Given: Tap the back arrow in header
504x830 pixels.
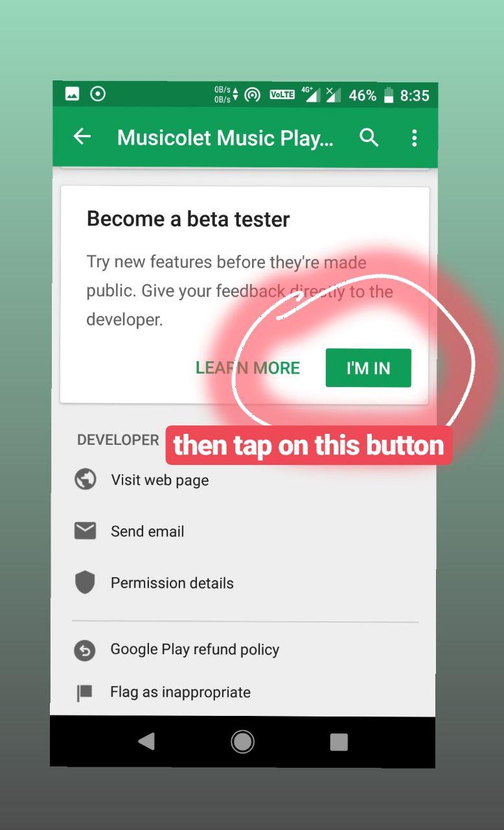Looking at the screenshot, I should click(82, 137).
